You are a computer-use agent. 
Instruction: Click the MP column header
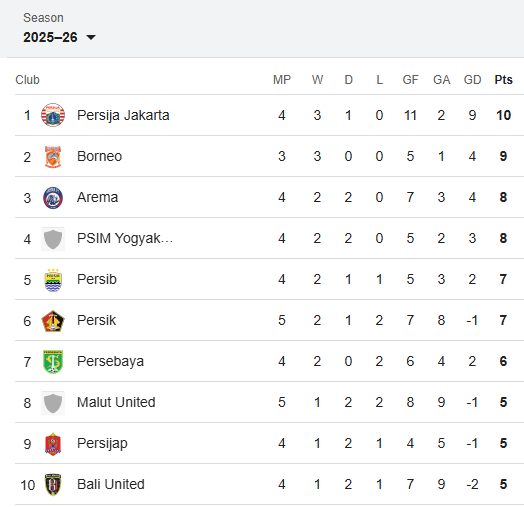coord(282,80)
